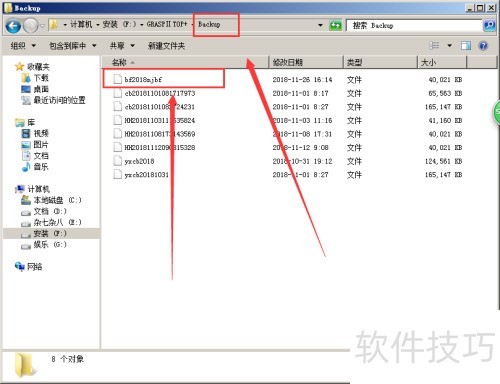The image size is (500, 384).
Task: Click the Forward navigation arrow
Action: tap(30, 26)
